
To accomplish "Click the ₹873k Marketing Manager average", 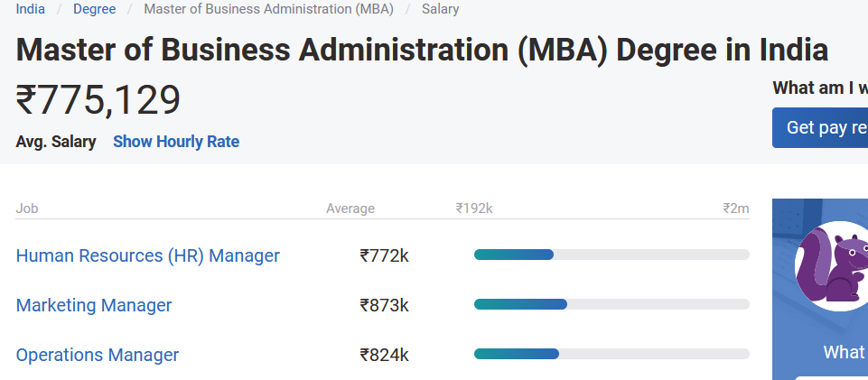I will [x=384, y=305].
